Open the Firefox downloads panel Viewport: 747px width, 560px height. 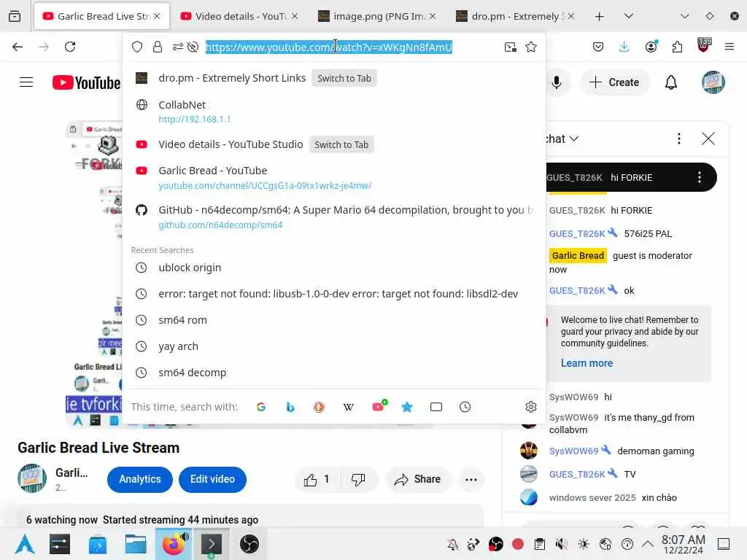(x=624, y=47)
